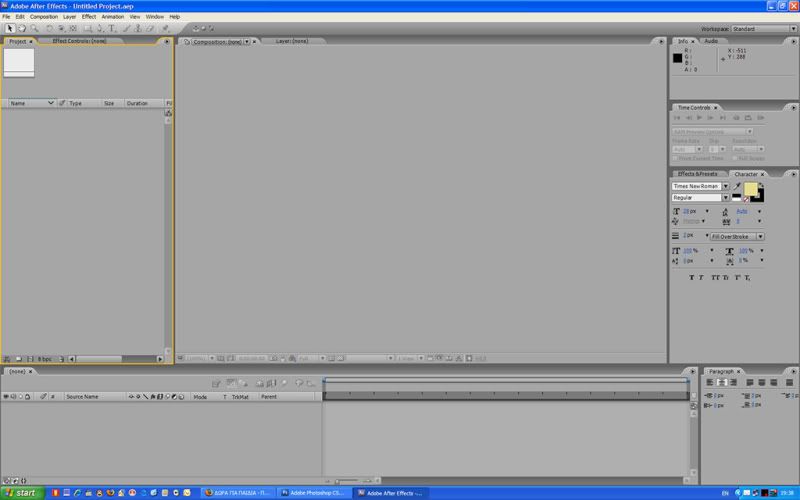Viewport: 800px width, 500px height.
Task: Open the Effect menu
Action: (89, 17)
